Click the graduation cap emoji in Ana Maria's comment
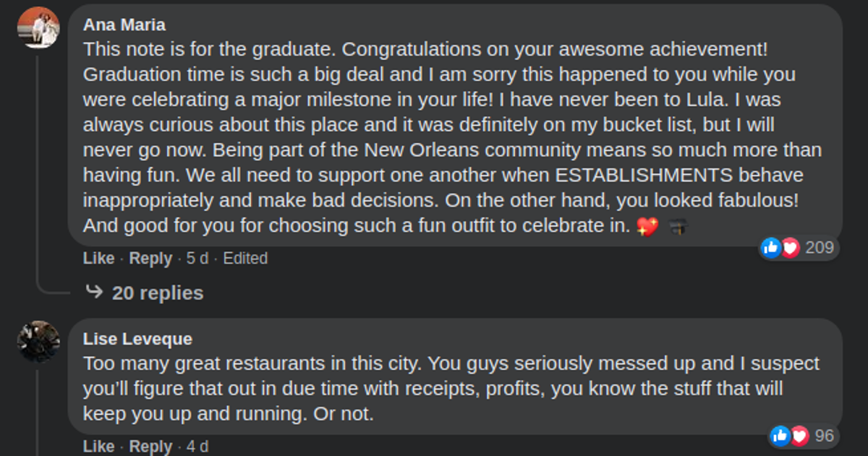 click(676, 225)
